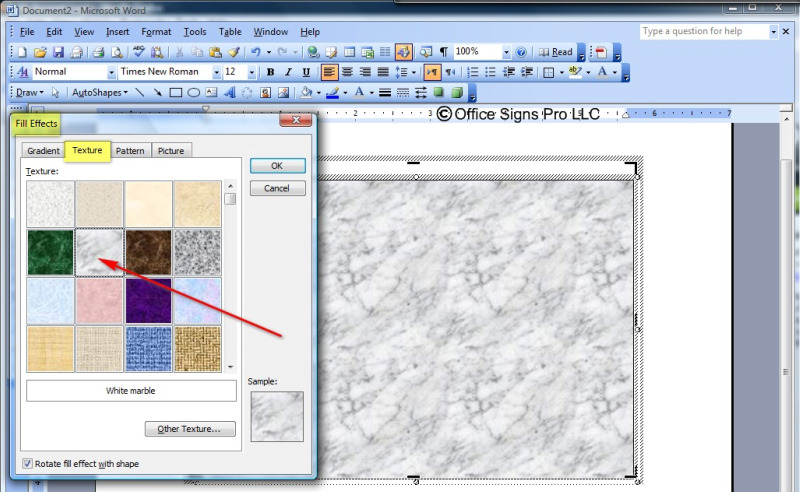Uncheck Rotate fill effect with shape
This screenshot has height=492, width=800.
tap(28, 463)
